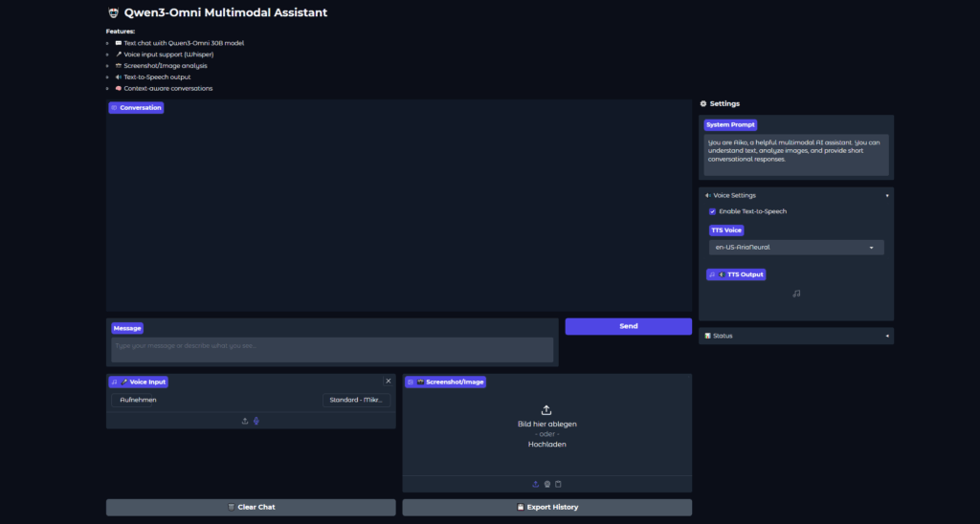Disable the Enable Text-to-Speech checkbox
Screen dimensions: 980x524
tap(712, 211)
